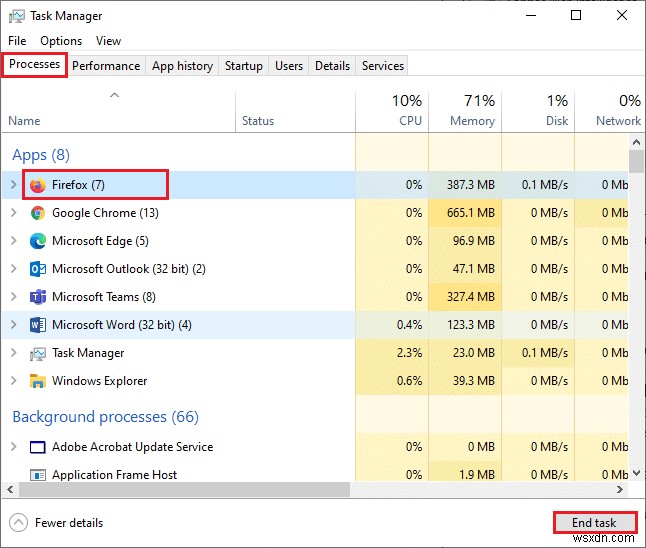Click the horizontal scrollbar left arrow
Screen dimensions: 646x548
point(10,489)
